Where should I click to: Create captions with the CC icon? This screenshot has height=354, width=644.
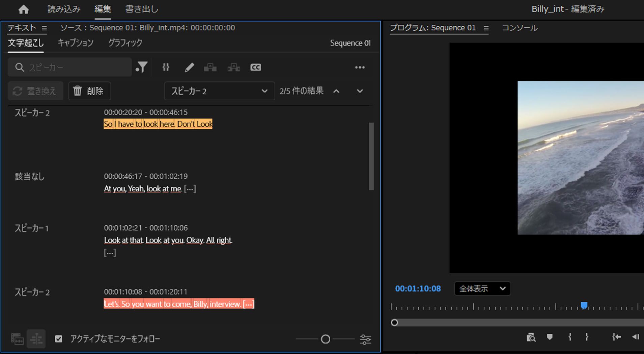tap(255, 67)
